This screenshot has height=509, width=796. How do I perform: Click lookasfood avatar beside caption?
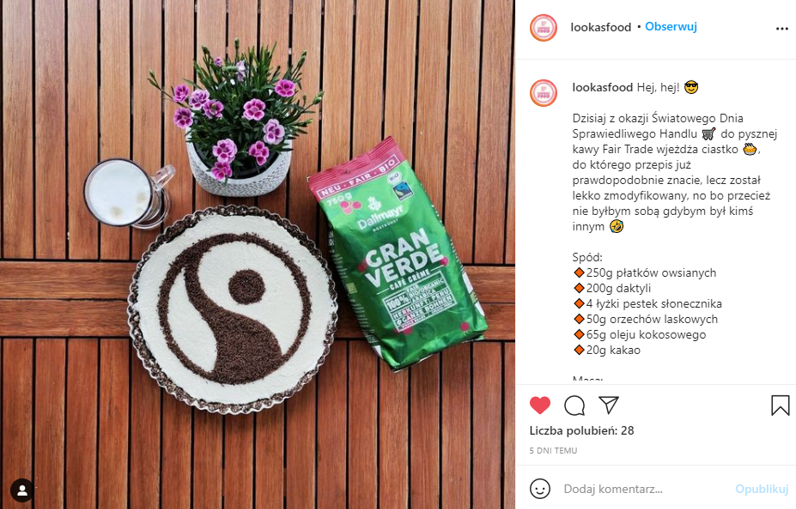click(543, 92)
